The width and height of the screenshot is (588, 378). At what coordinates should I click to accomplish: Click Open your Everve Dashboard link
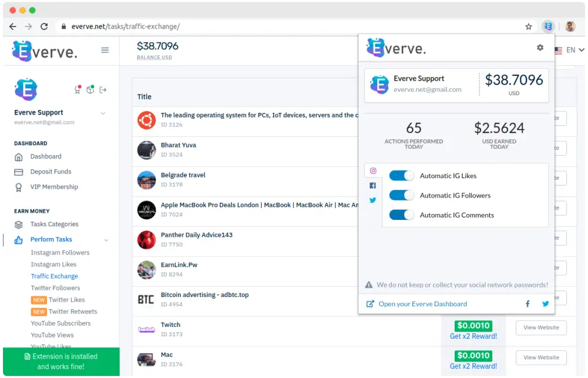pyautogui.click(x=422, y=304)
